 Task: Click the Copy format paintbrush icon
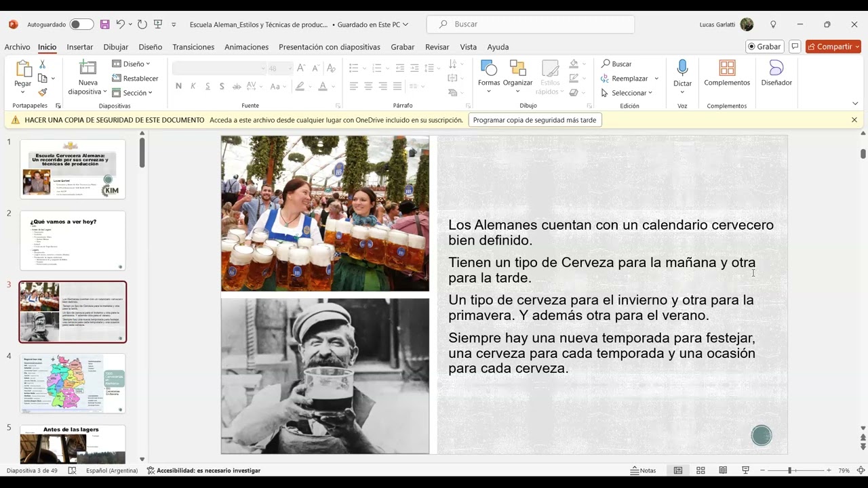point(43,92)
